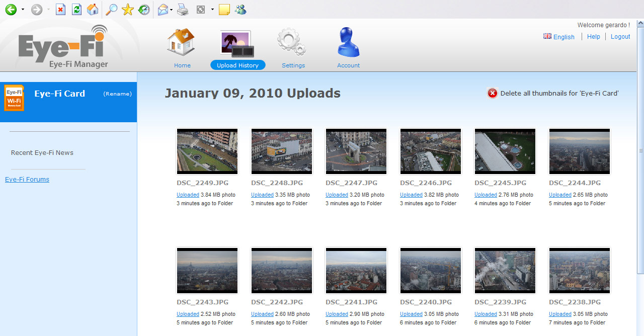Open thumbnail of DSC_2241.JPG

click(356, 271)
